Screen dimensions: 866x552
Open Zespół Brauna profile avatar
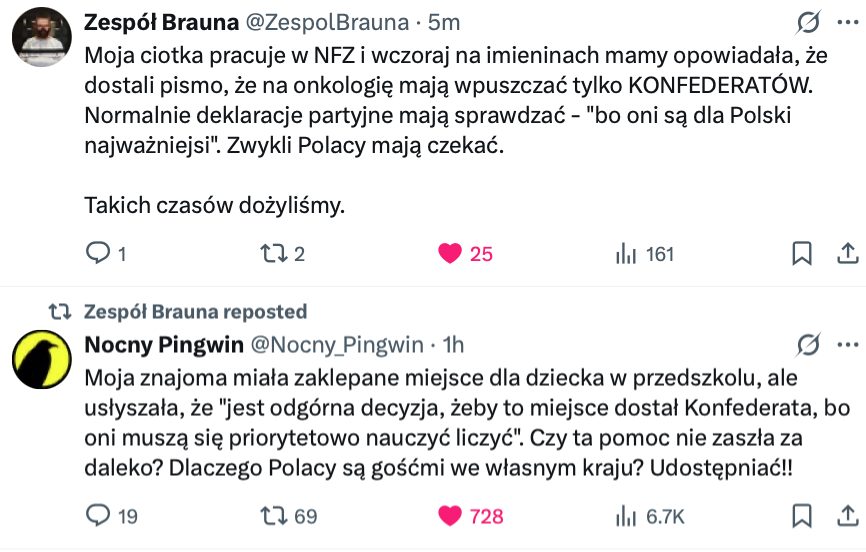(x=40, y=39)
